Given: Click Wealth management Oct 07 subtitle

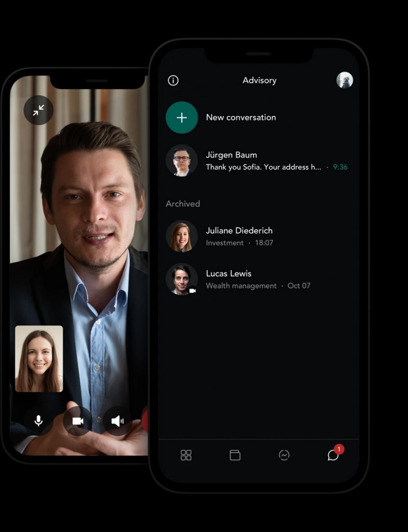Looking at the screenshot, I should pyautogui.click(x=258, y=286).
